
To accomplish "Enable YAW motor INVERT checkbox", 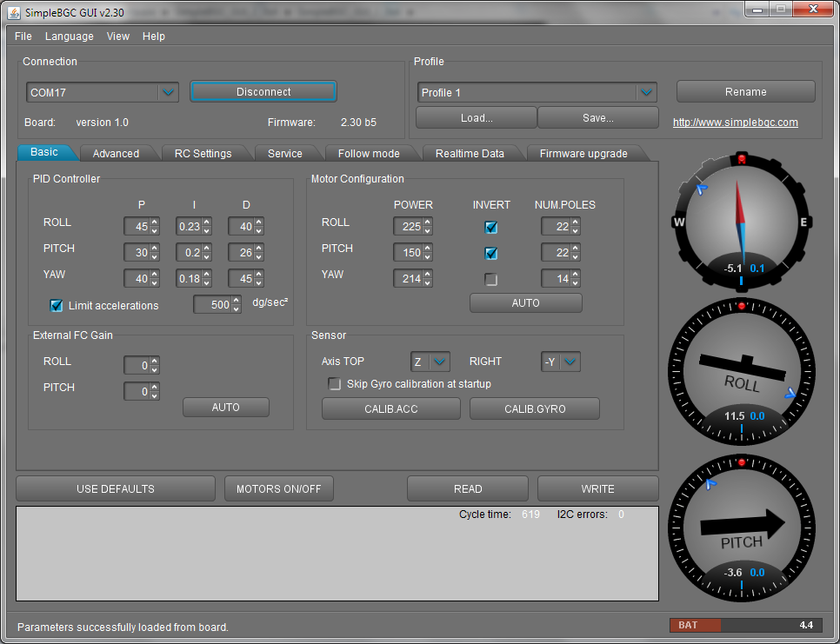I will pyautogui.click(x=491, y=280).
